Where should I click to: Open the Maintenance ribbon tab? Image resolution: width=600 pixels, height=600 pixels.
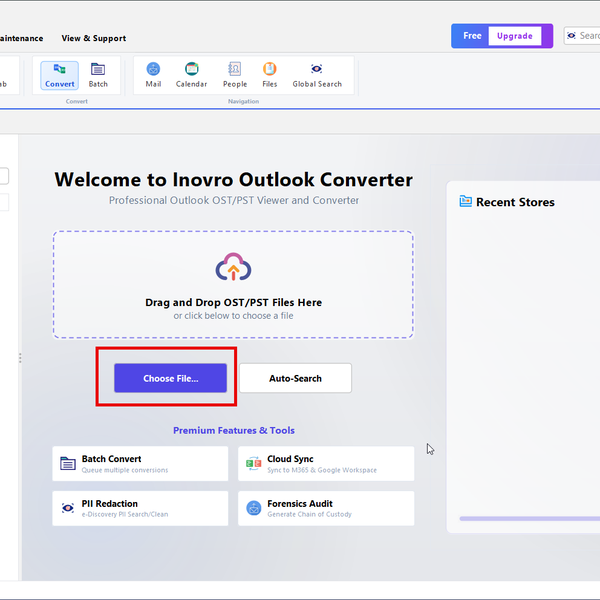click(21, 38)
